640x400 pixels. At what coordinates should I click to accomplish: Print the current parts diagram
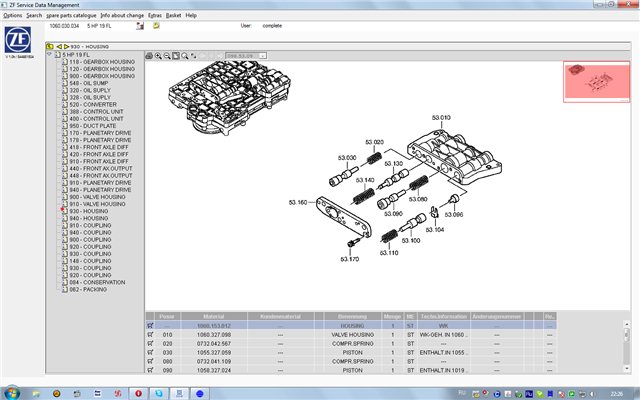149,56
